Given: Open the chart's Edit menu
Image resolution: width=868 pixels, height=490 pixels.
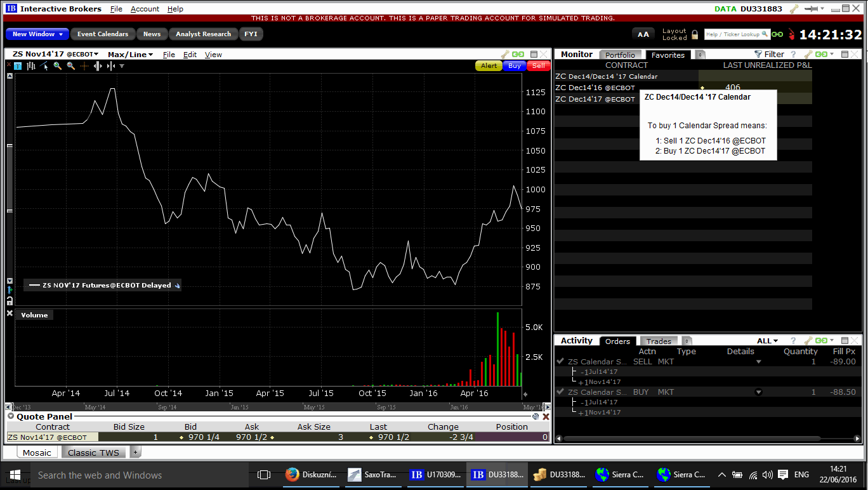Looking at the screenshot, I should pyautogui.click(x=190, y=55).
